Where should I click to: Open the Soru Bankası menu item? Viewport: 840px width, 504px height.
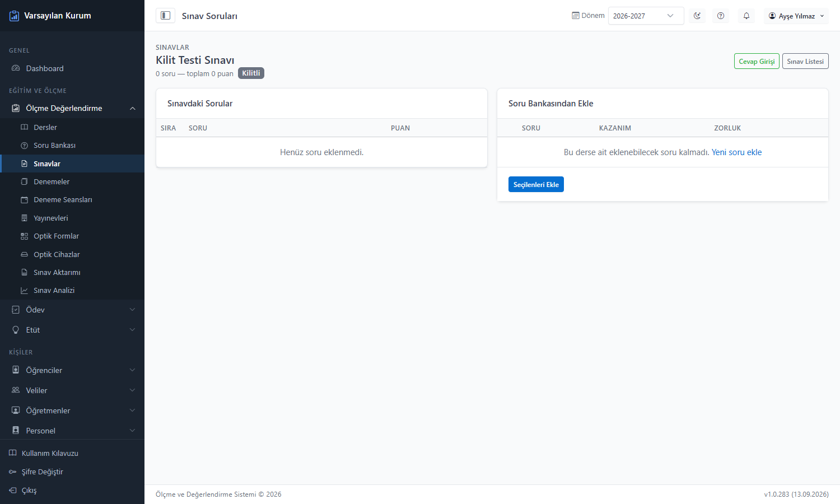(x=72, y=146)
